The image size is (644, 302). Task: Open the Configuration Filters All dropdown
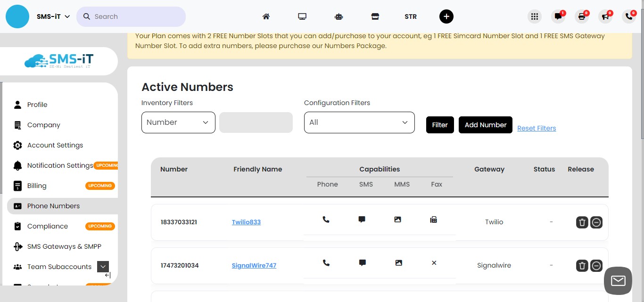click(359, 122)
